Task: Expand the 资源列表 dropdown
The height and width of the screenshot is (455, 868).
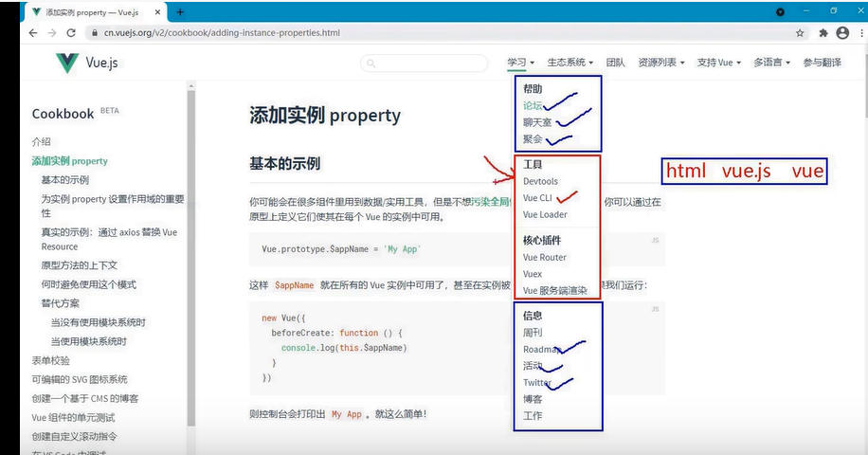Action: coord(661,63)
